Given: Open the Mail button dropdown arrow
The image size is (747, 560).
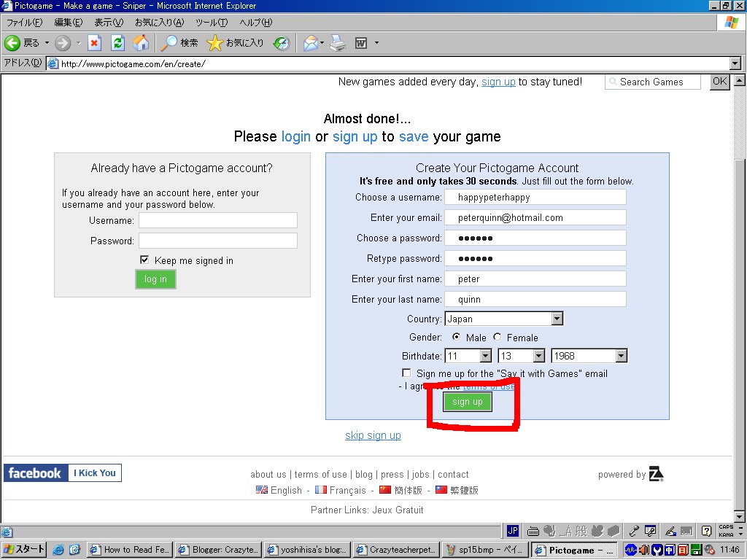Looking at the screenshot, I should [322, 43].
